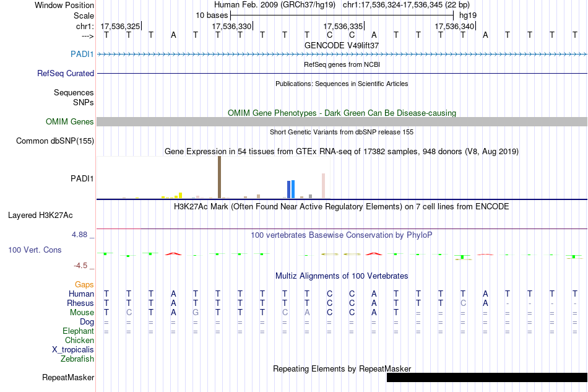Click the Elephant alignment row label
Image resolution: width=588 pixels, height=392 pixels.
coord(78,331)
